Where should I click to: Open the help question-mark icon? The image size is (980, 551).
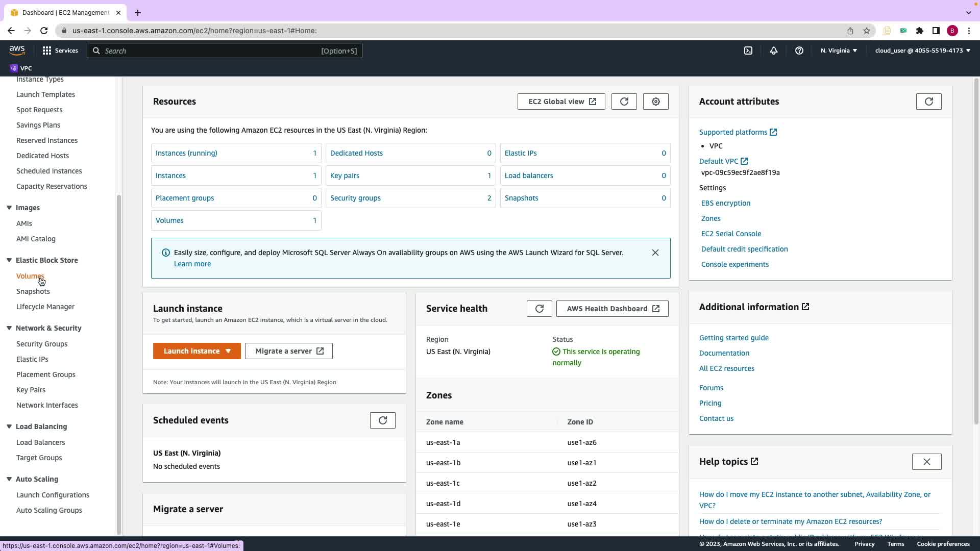(x=799, y=51)
